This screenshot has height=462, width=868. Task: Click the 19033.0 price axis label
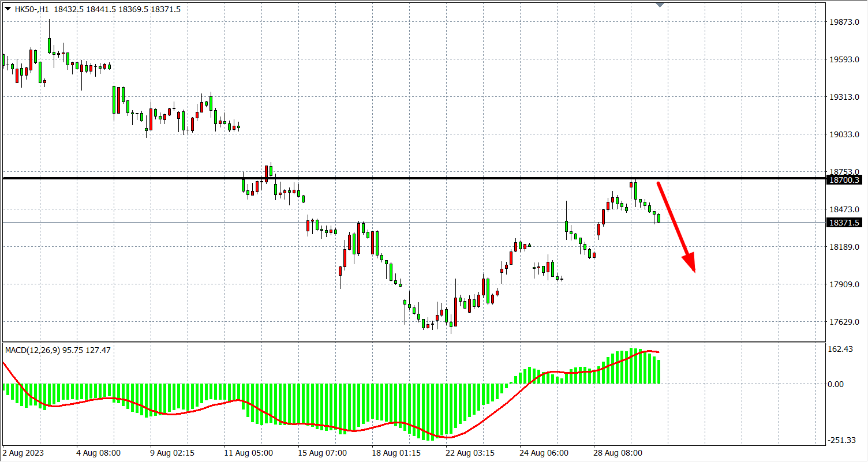click(x=844, y=134)
